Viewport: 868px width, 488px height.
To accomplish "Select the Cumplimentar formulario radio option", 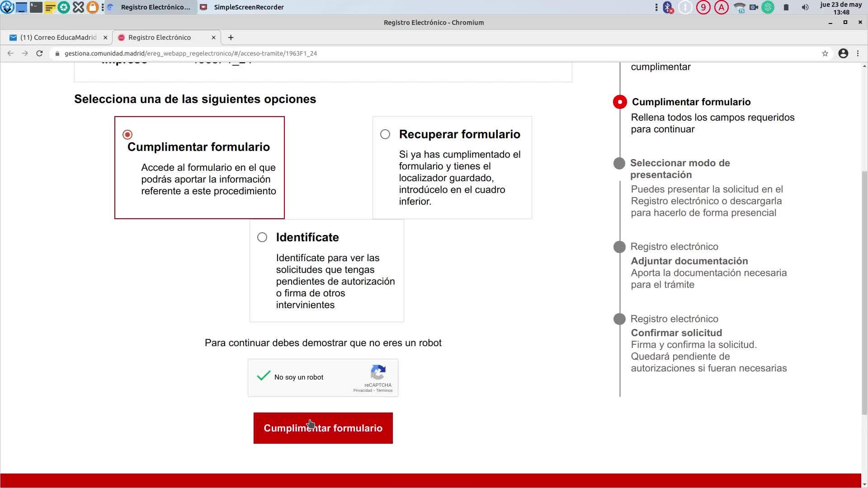I will (x=127, y=135).
